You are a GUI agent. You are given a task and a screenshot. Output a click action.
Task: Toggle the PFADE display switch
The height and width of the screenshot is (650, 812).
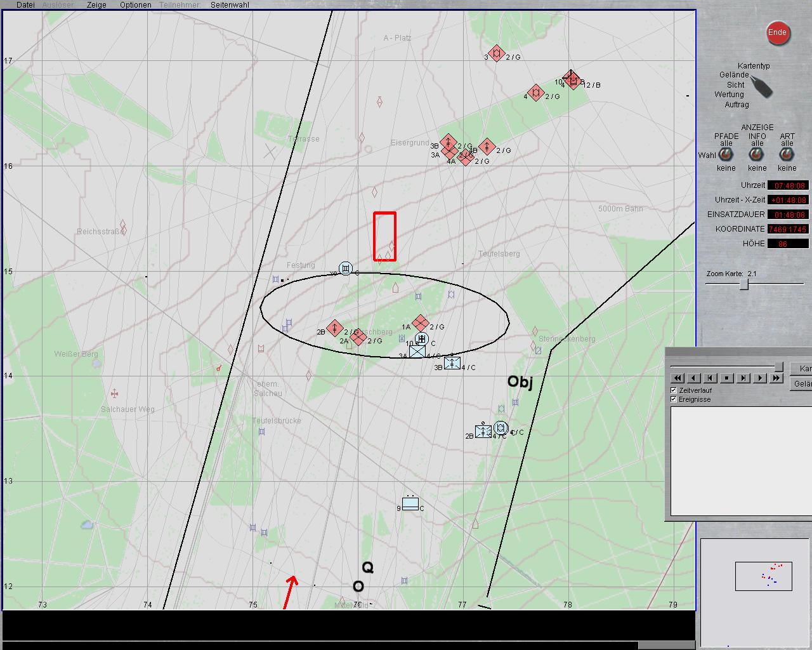[x=726, y=155]
